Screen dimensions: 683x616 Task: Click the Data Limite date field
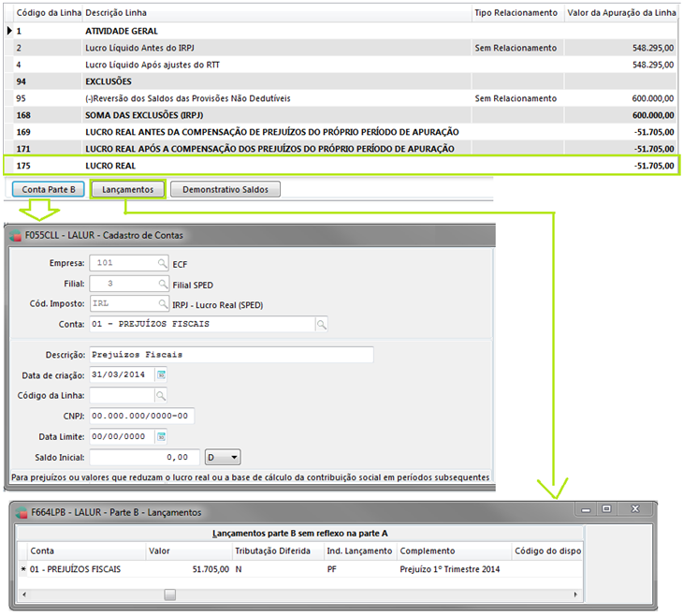[x=123, y=436]
